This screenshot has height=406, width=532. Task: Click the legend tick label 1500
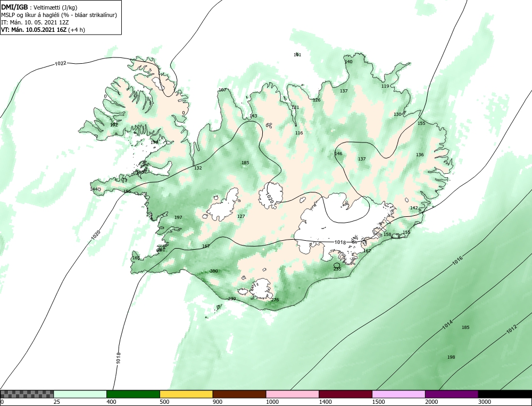tap(378, 402)
